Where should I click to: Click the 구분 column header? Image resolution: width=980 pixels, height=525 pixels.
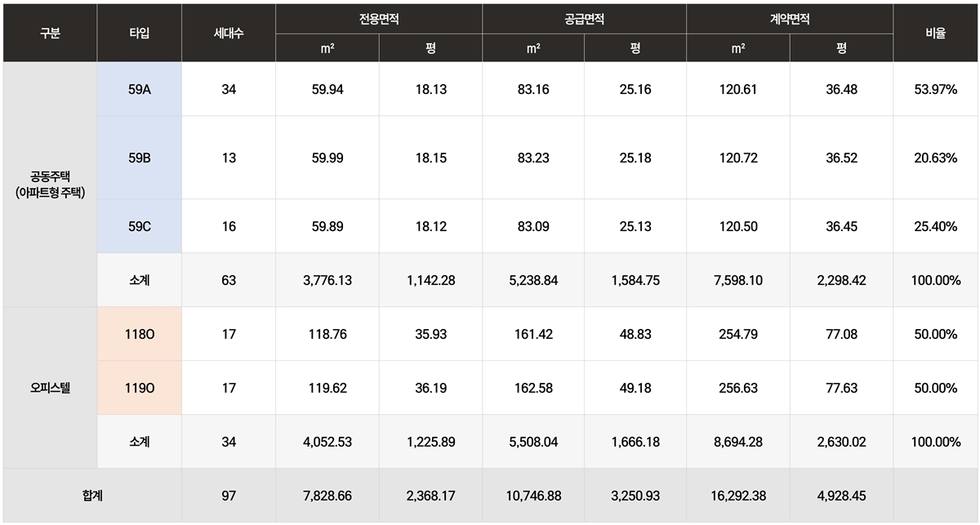(50, 33)
